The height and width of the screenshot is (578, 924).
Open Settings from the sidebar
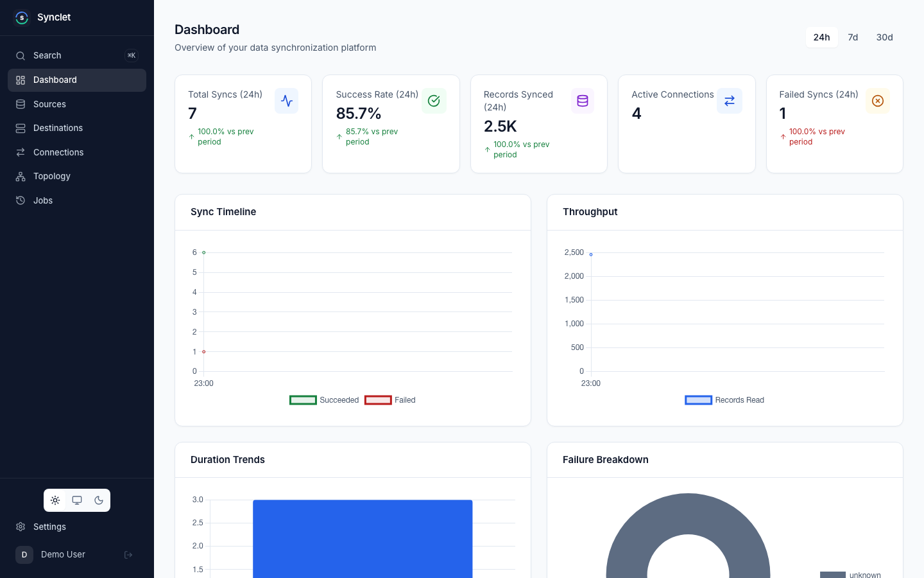pyautogui.click(x=77, y=527)
